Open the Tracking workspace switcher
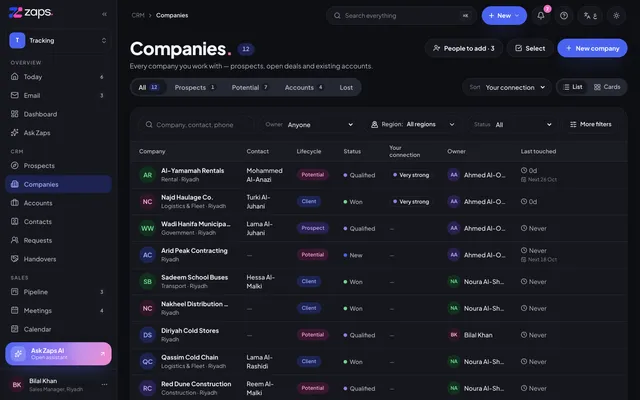640x400 pixels. pyautogui.click(x=58, y=40)
